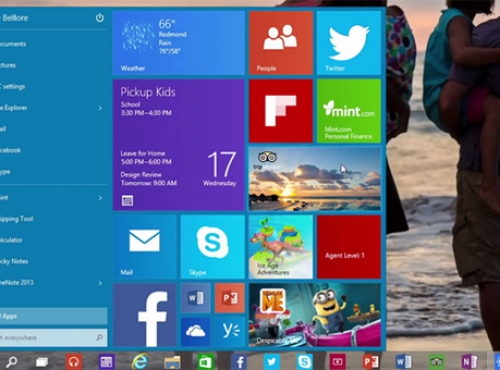The width and height of the screenshot is (500, 370).
Task: Open the Weather tile showing Redmond
Action: pyautogui.click(x=179, y=43)
